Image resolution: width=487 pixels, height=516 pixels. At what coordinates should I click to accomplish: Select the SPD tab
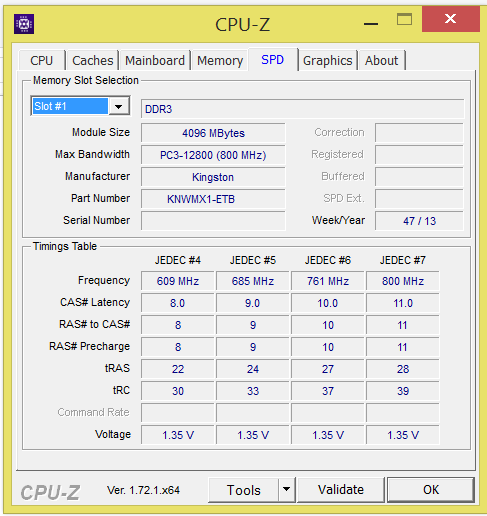click(273, 60)
